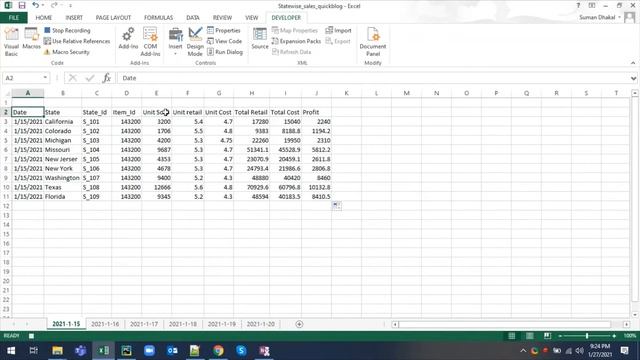Zoom in with the plus button

point(614,336)
